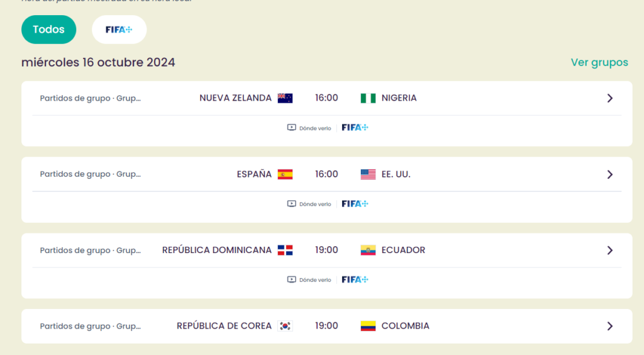This screenshot has width=644, height=355.
Task: Expand the República Dominicana vs Ecuador chevron
Action: [610, 251]
